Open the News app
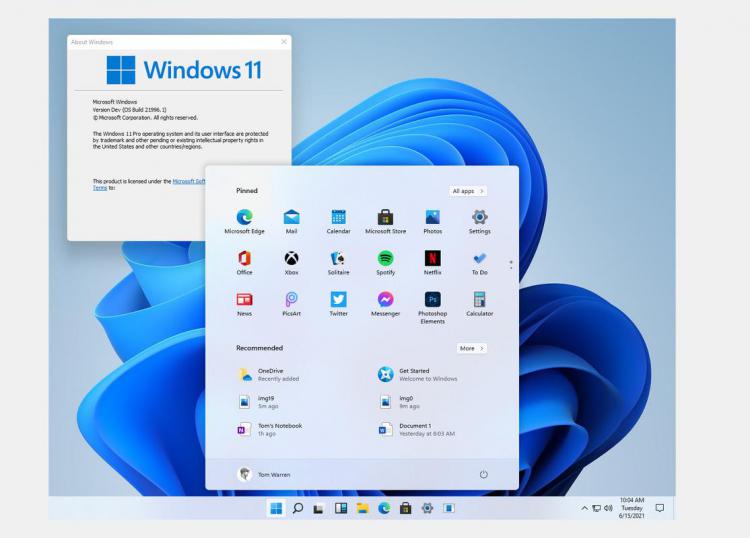Image resolution: width=750 pixels, height=538 pixels. (244, 304)
